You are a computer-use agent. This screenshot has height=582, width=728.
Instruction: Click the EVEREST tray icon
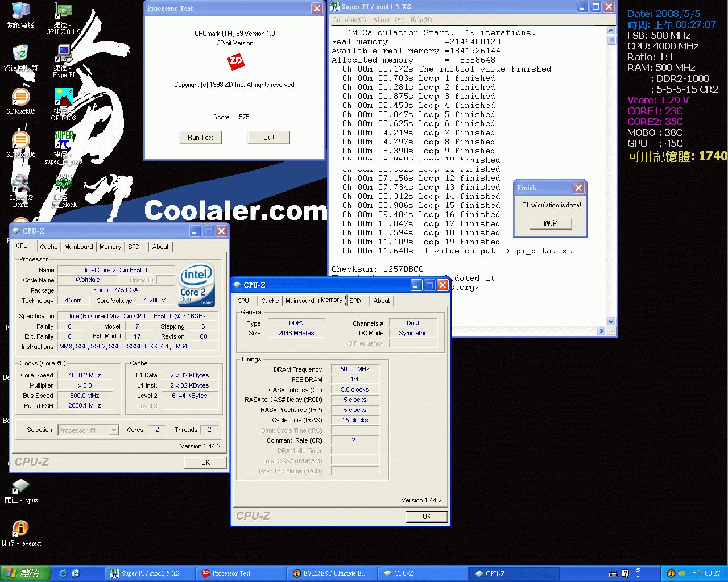point(671,574)
